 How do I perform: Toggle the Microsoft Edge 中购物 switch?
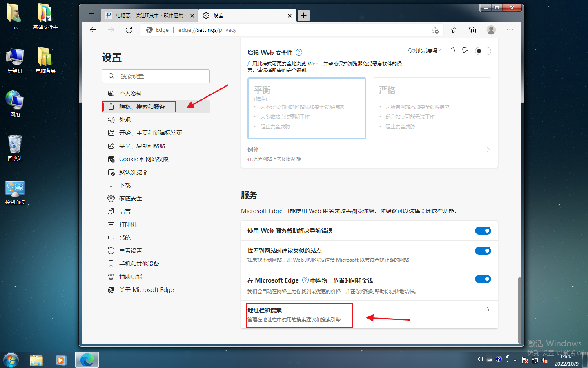tap(483, 279)
